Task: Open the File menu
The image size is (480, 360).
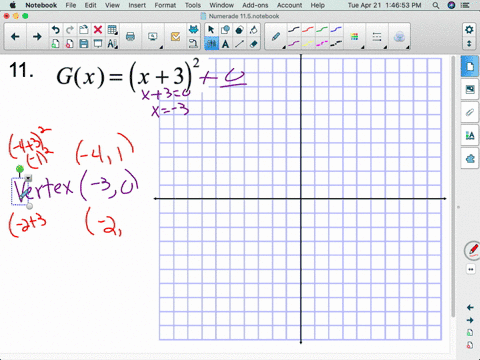Action: pos(71,5)
